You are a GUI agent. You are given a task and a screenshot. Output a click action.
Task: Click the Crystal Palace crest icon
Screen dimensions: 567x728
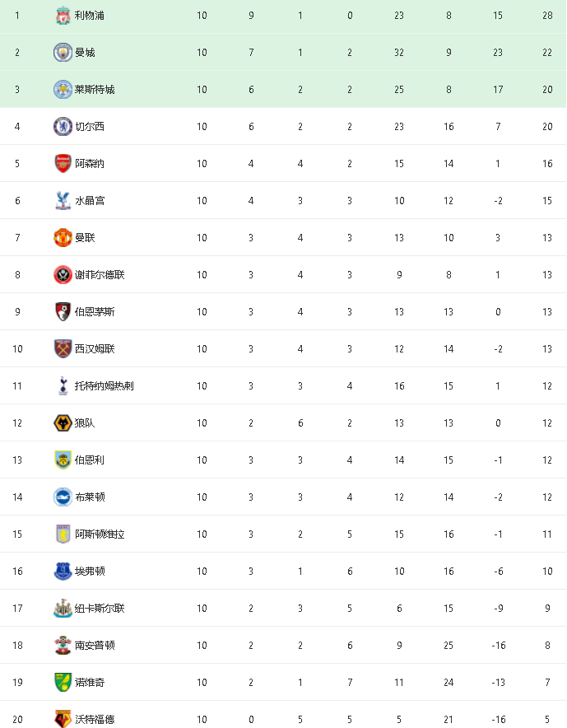point(63,201)
